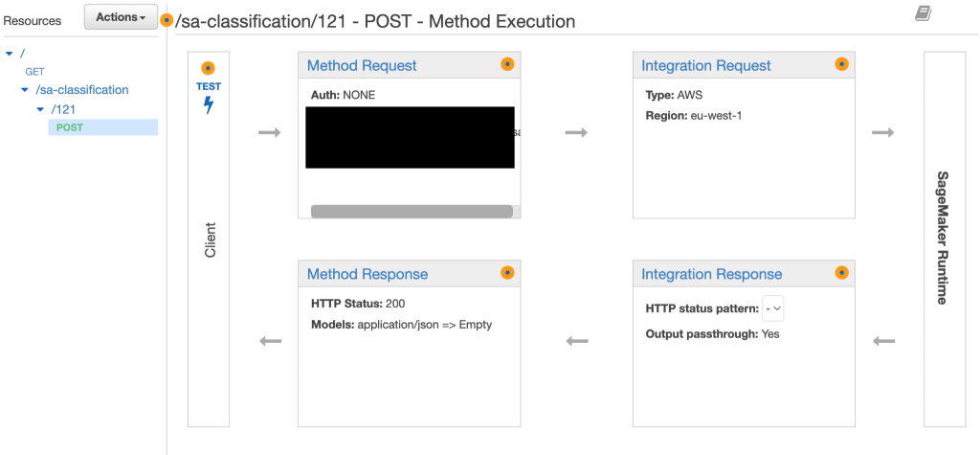Collapse the root / resource node

[x=9, y=53]
